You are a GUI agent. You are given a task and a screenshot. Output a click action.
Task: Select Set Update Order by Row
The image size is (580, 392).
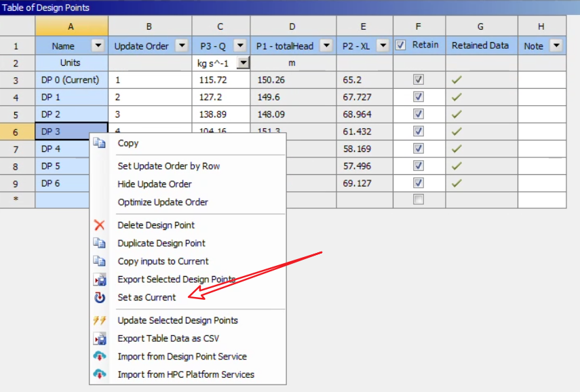coord(168,166)
